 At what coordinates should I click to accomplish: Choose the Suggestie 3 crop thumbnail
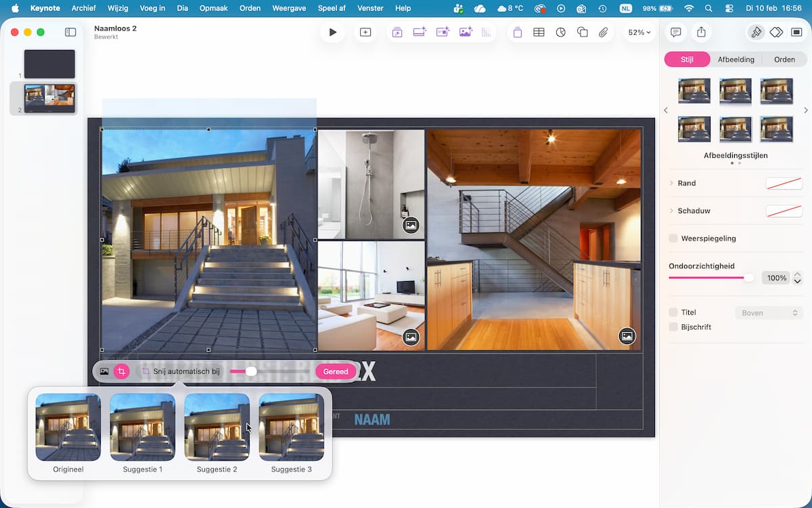(x=291, y=427)
